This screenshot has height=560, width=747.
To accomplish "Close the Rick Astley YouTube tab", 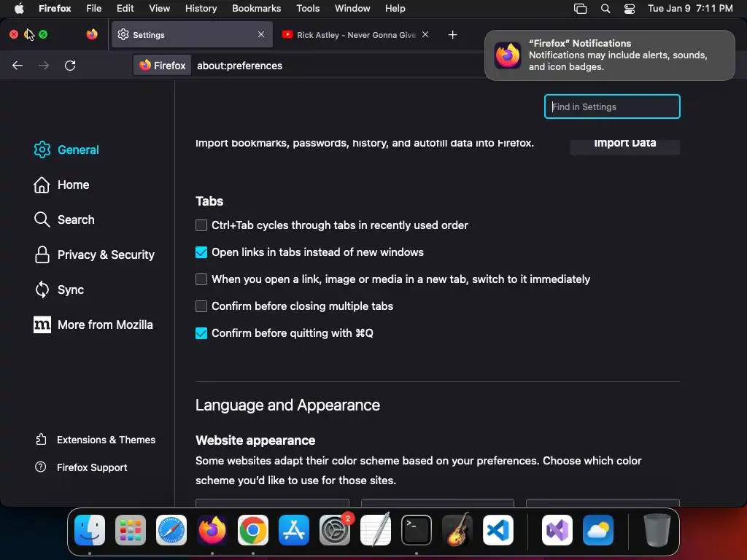I will tap(425, 34).
